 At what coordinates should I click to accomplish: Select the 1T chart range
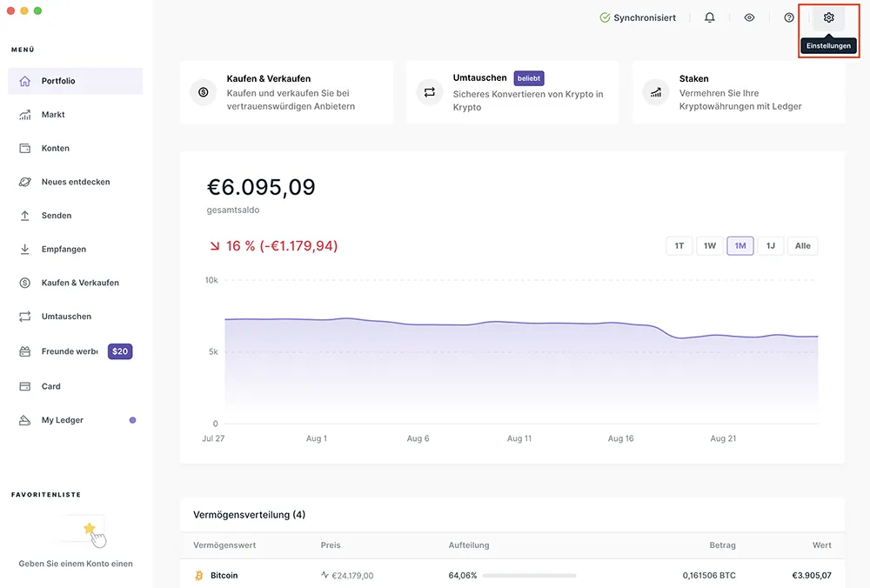tap(679, 246)
